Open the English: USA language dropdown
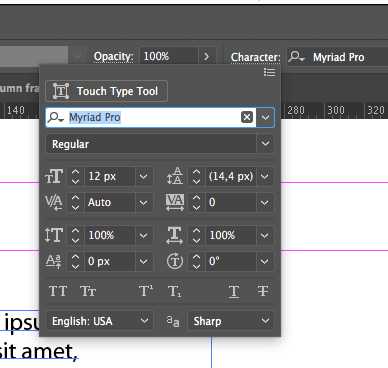 click(144, 321)
